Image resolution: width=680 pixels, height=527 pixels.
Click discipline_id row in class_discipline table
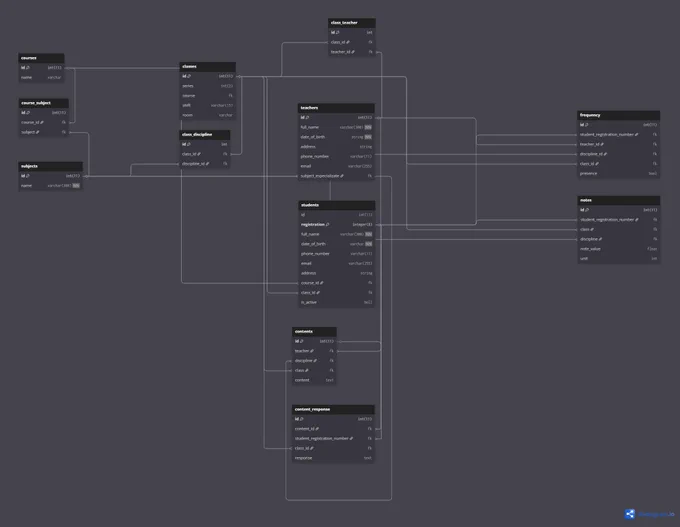coord(204,164)
